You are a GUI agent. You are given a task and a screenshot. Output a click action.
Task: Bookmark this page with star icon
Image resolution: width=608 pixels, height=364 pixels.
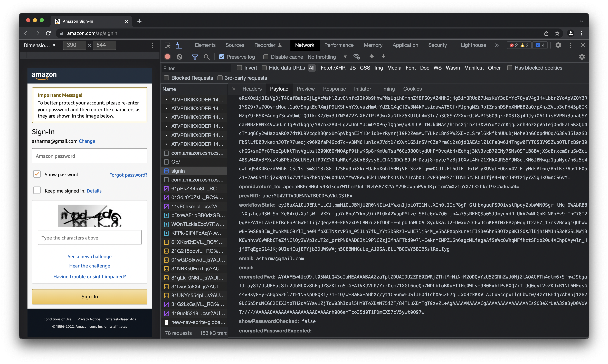pyautogui.click(x=557, y=33)
